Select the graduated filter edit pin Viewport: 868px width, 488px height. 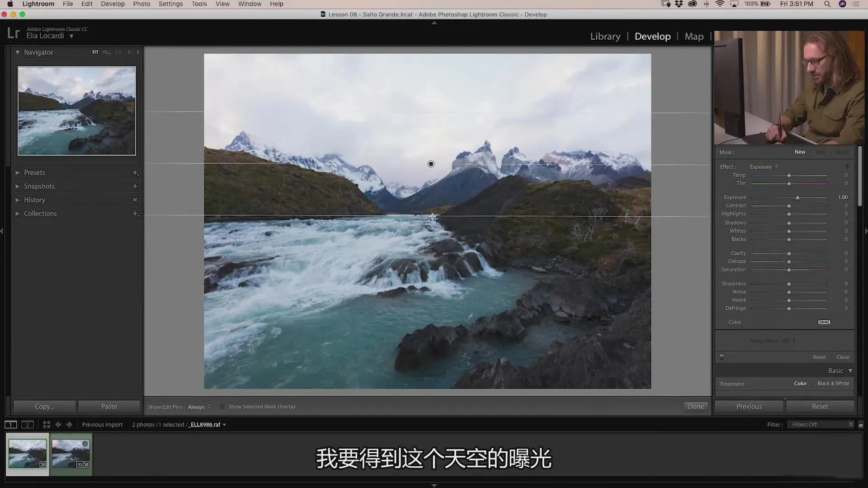point(431,164)
